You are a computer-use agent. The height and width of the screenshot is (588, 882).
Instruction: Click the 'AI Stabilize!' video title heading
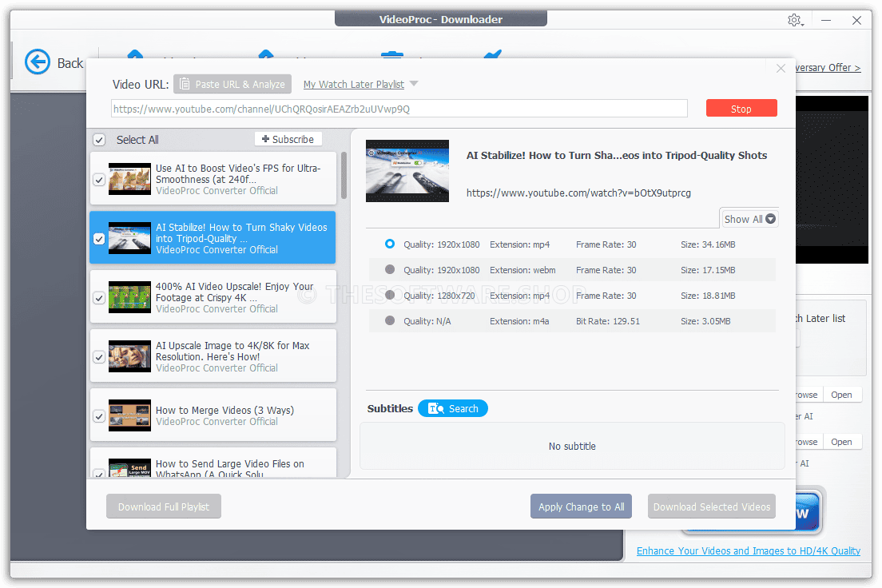(x=617, y=155)
